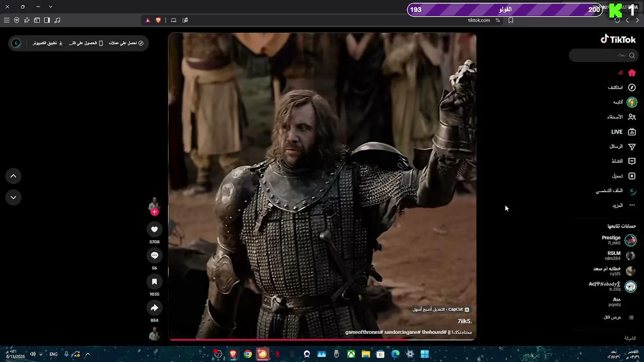The image size is (644, 362).
Task: Open the Explore page via compass icon
Action: pos(632,87)
